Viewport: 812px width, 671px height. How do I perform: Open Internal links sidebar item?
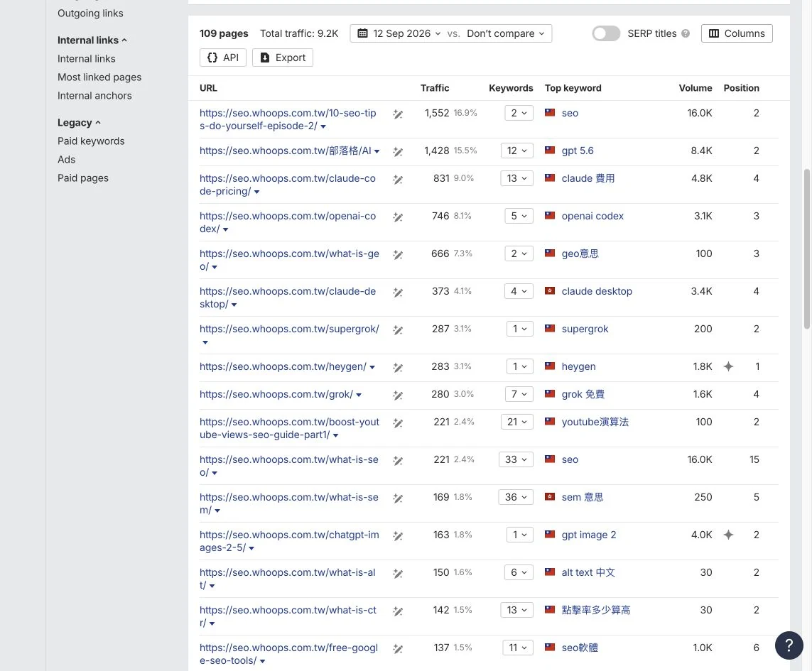(87, 59)
